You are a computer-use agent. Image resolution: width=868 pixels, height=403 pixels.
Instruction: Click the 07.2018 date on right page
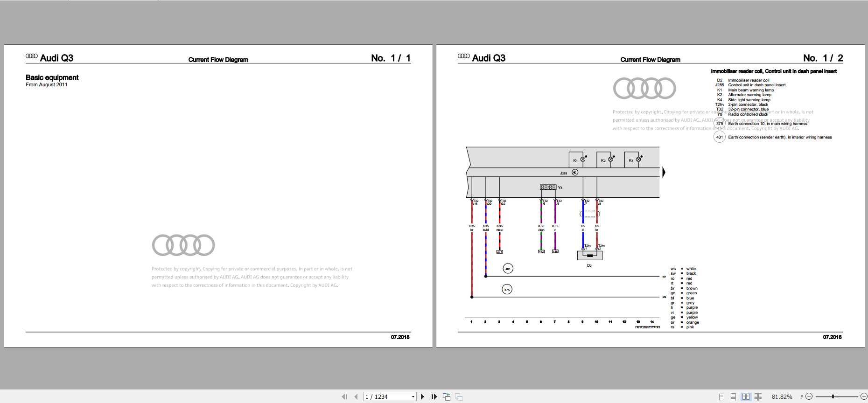point(832,337)
